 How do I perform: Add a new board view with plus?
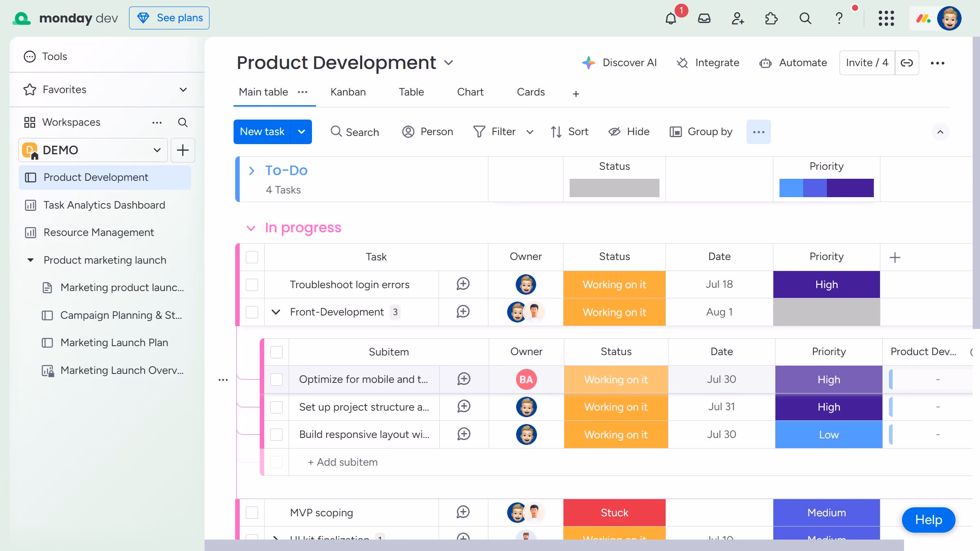(576, 94)
